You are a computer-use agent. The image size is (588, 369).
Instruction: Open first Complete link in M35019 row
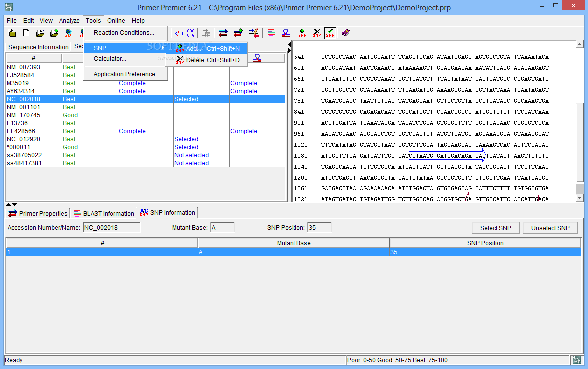click(132, 83)
